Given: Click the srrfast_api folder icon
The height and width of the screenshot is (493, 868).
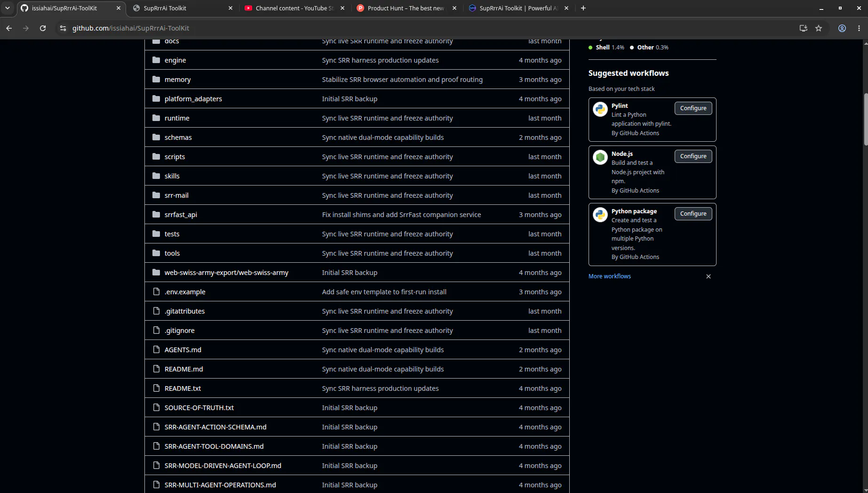Looking at the screenshot, I should pos(156,215).
